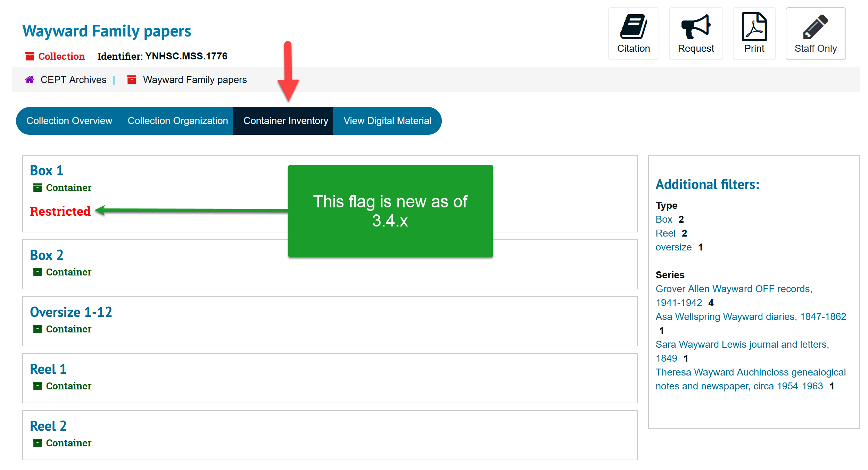The image size is (868, 470).
Task: Click the Citation book icon
Action: click(x=633, y=27)
